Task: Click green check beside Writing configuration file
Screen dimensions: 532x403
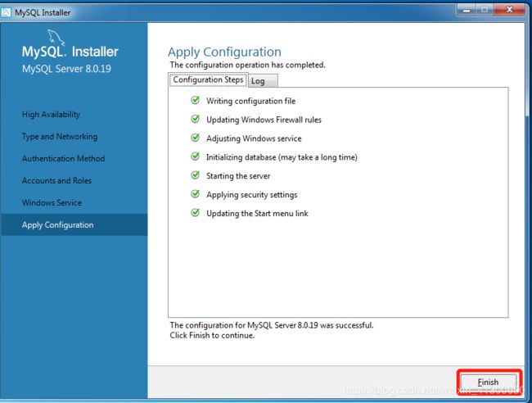Action: coord(195,101)
